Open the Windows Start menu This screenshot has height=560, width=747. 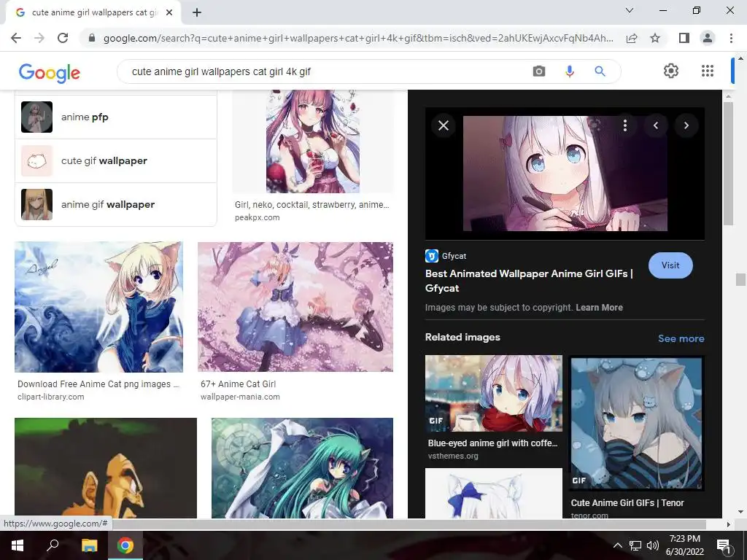pos(18,545)
